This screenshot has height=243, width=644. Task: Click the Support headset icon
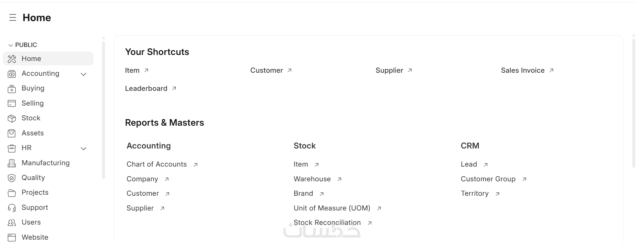(12, 208)
